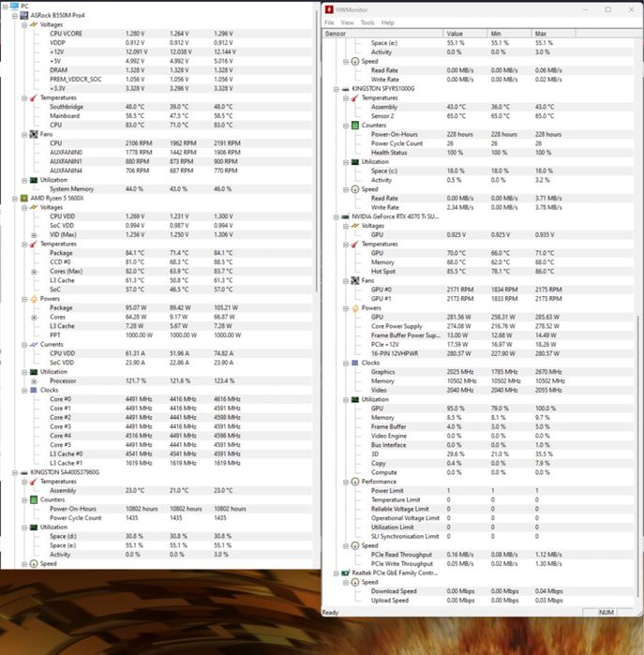Click the ASRock B550M Pro4 motherboard icon
Screen dimensions: 644x655
tap(24, 15)
